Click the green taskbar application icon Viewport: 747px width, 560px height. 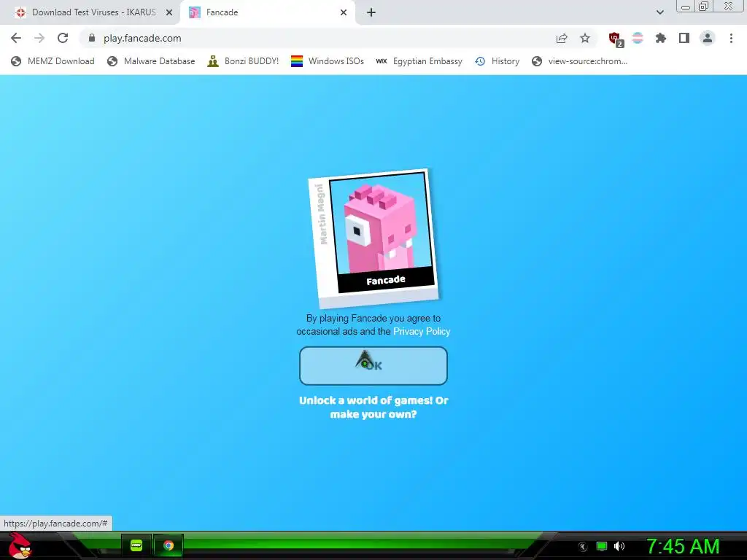[x=136, y=545]
